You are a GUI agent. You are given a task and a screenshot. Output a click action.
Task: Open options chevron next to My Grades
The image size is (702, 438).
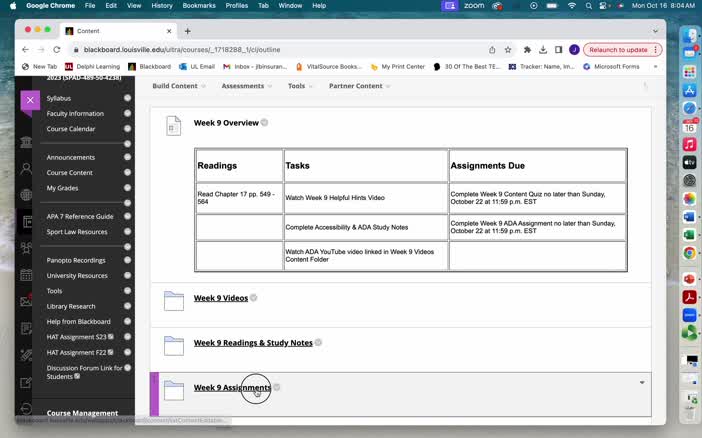pyautogui.click(x=127, y=188)
